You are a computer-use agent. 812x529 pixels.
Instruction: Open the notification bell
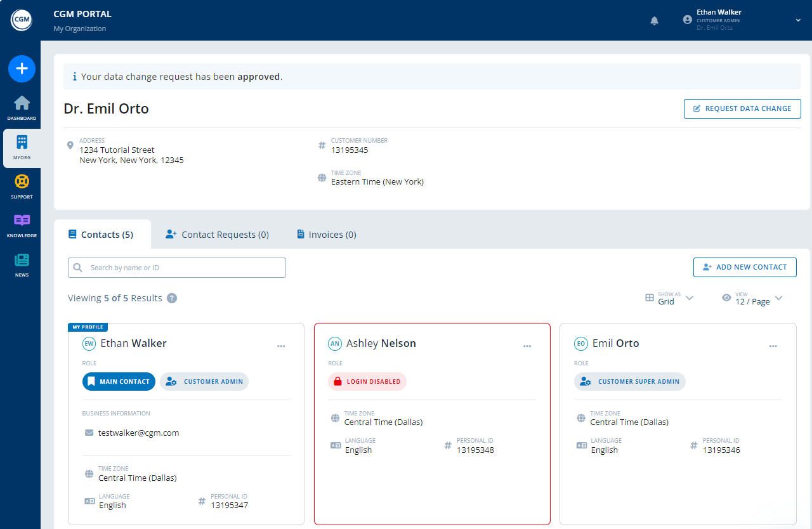point(654,20)
